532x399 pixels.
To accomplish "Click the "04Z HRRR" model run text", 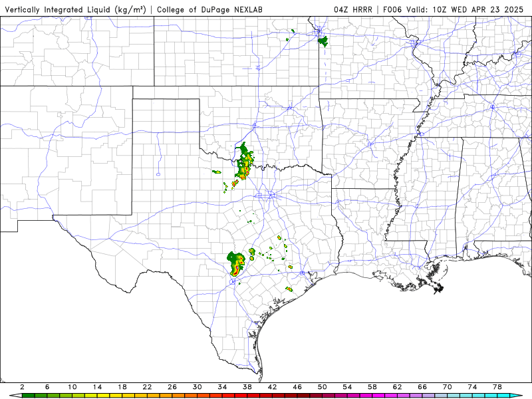I will pyautogui.click(x=353, y=10).
